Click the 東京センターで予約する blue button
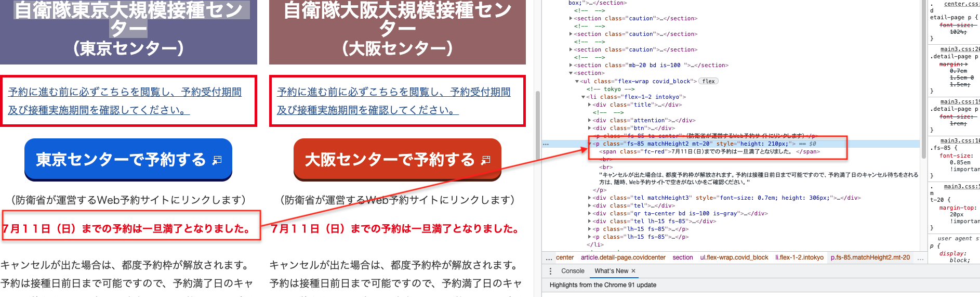Viewport: 980px width, 297px height. tap(128, 159)
